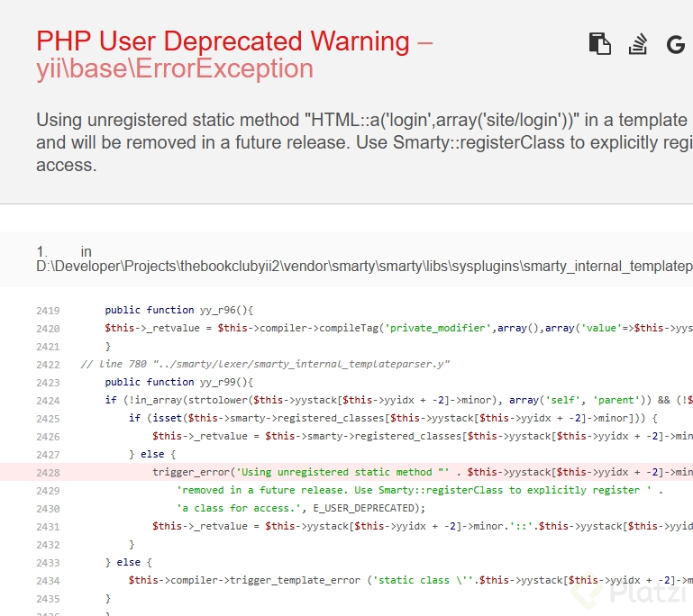
Task: Click line number 2433
Action: click(48, 563)
